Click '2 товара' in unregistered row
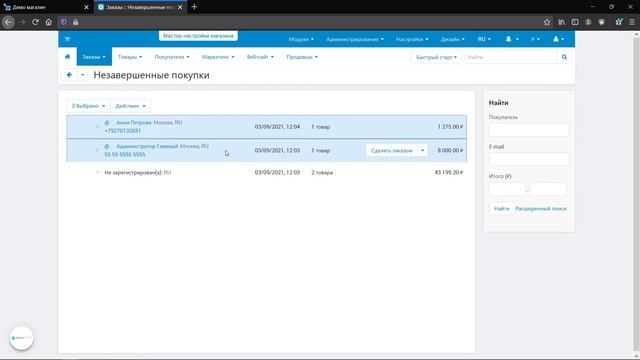Viewport: 640px width, 360px height. [x=322, y=173]
